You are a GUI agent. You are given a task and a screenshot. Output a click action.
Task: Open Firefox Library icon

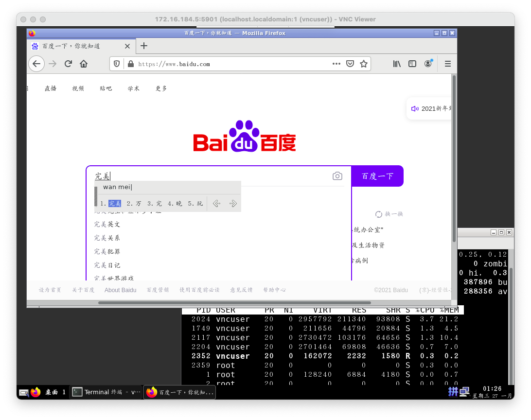click(x=397, y=64)
